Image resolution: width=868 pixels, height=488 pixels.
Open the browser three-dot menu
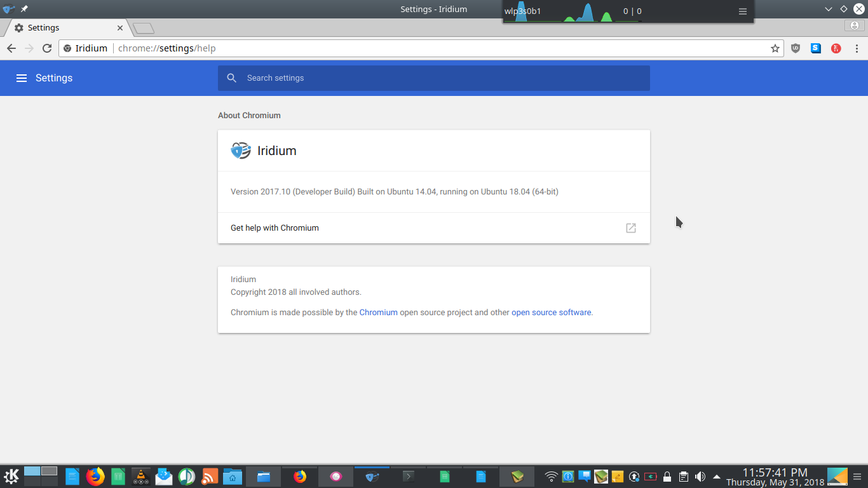coord(857,48)
